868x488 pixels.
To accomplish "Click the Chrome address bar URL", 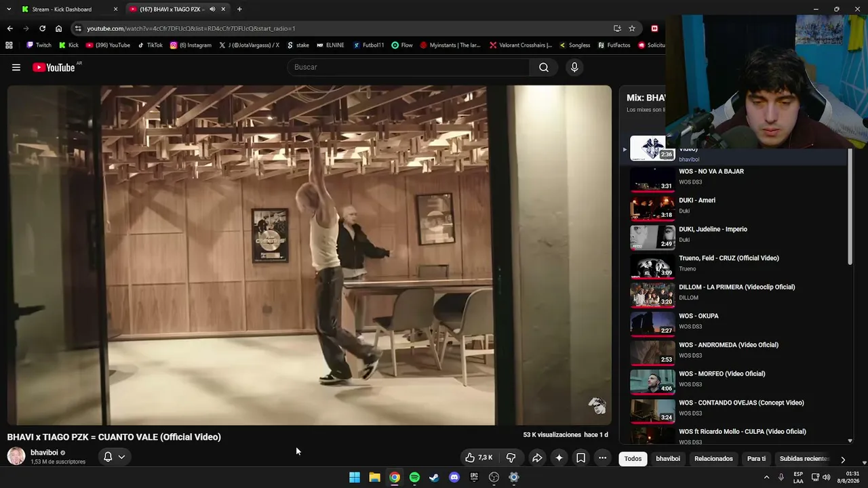I will [191, 28].
